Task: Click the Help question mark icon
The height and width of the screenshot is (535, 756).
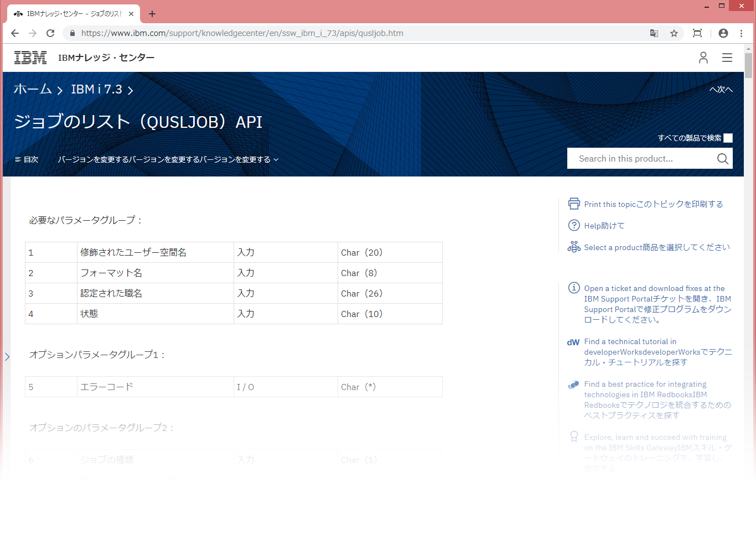Action: pos(573,225)
